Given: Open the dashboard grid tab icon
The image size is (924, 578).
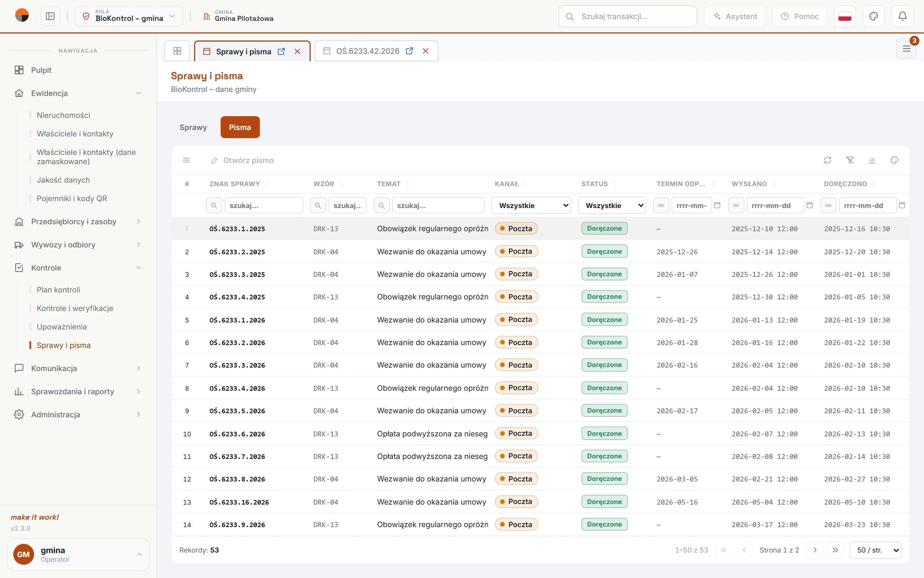Looking at the screenshot, I should click(177, 51).
